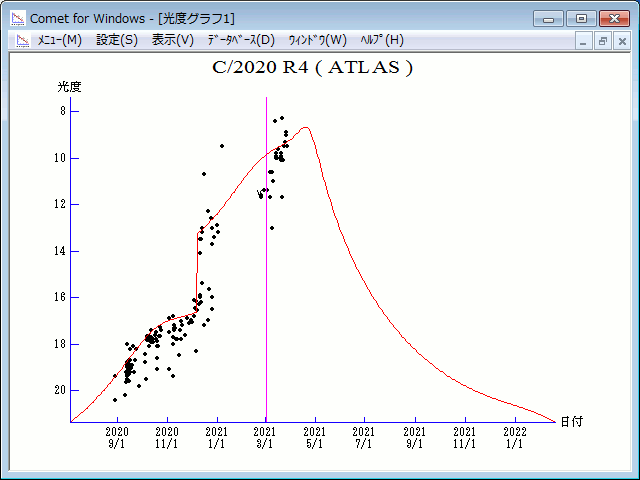
Task: Close the Comet for Windows application
Action: [x=614, y=19]
